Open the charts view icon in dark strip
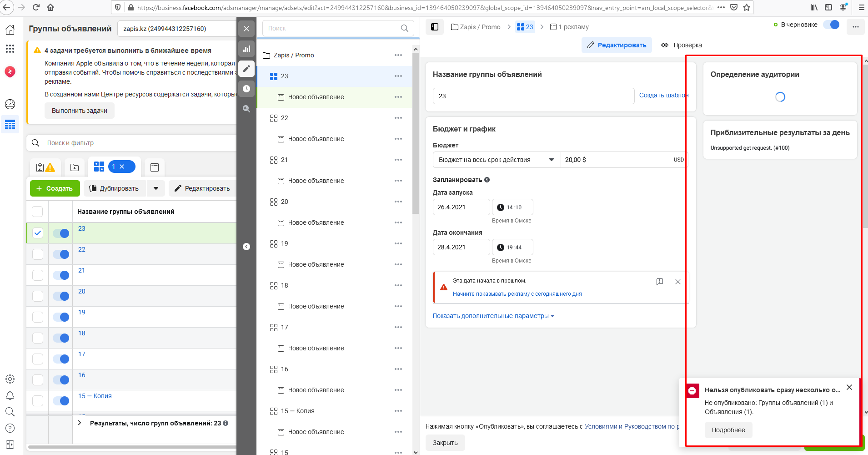Image resolution: width=868 pixels, height=455 pixels. tap(246, 49)
